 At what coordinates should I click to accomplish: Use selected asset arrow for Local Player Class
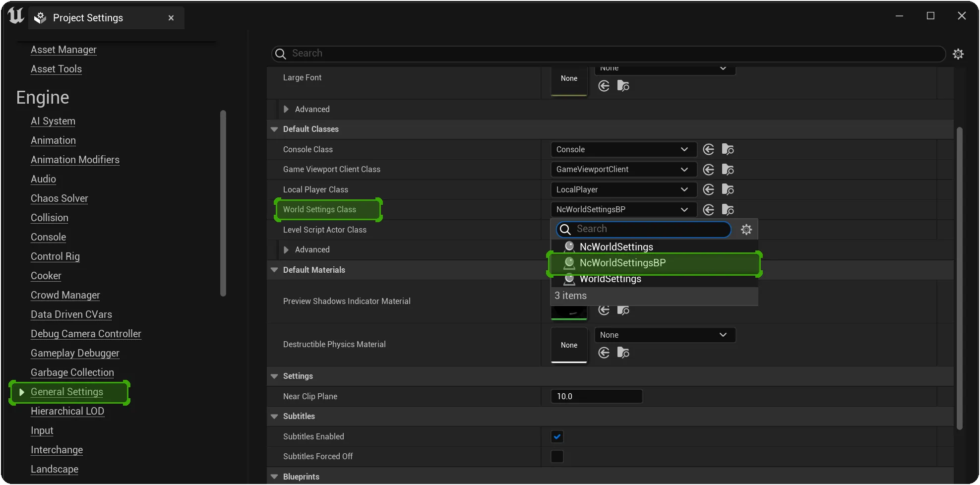coord(709,189)
